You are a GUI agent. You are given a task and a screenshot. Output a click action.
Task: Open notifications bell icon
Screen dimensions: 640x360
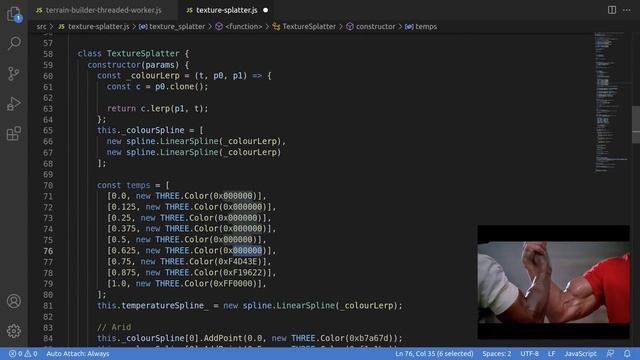[627, 354]
